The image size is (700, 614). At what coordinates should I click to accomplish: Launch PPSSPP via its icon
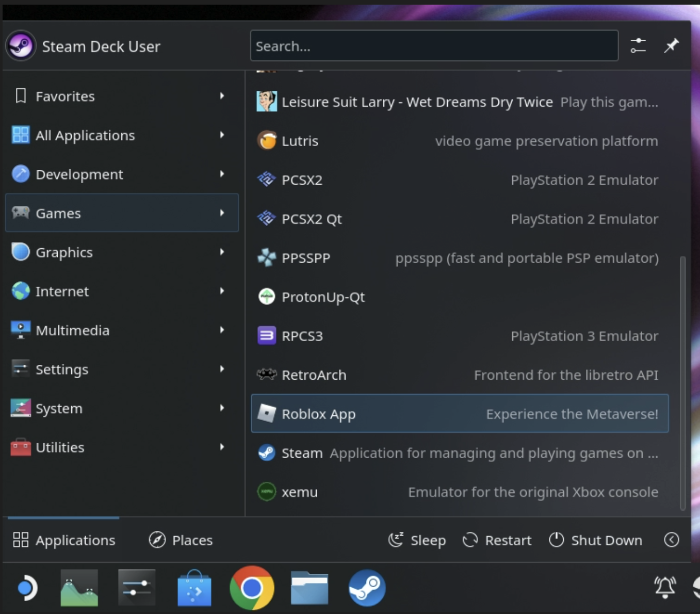267,257
